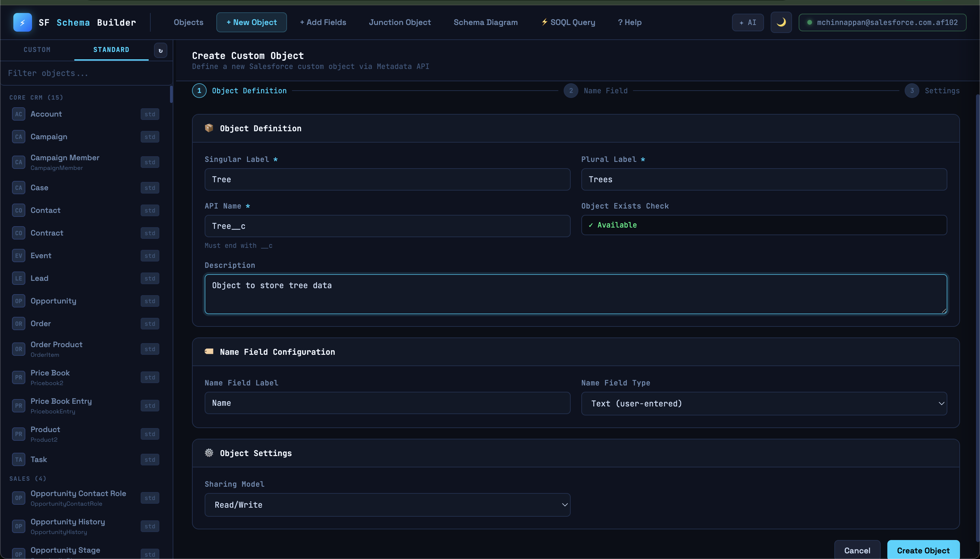Open the Objects nav item
The width and height of the screenshot is (980, 559).
coord(188,22)
